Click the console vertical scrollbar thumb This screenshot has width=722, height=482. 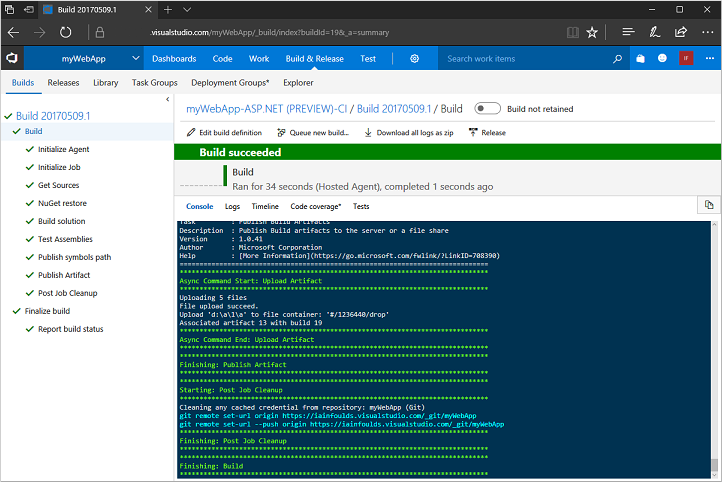pos(714,464)
